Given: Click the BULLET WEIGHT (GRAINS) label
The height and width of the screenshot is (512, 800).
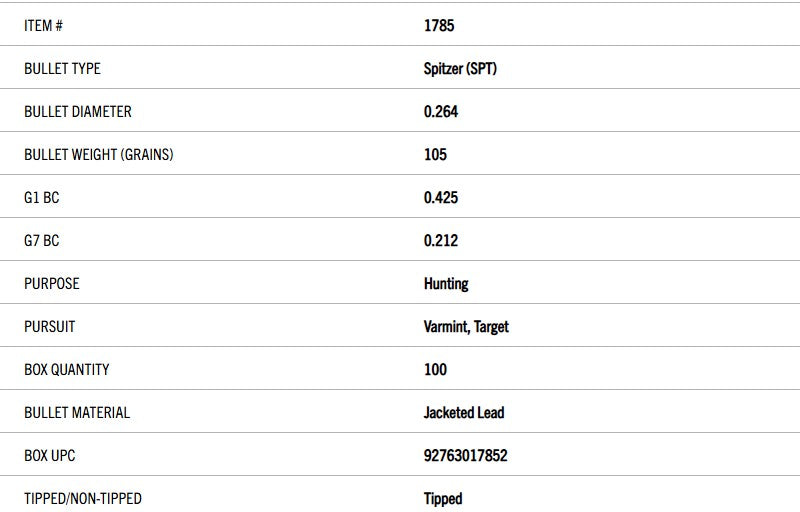Looking at the screenshot, I should pyautogui.click(x=98, y=155).
